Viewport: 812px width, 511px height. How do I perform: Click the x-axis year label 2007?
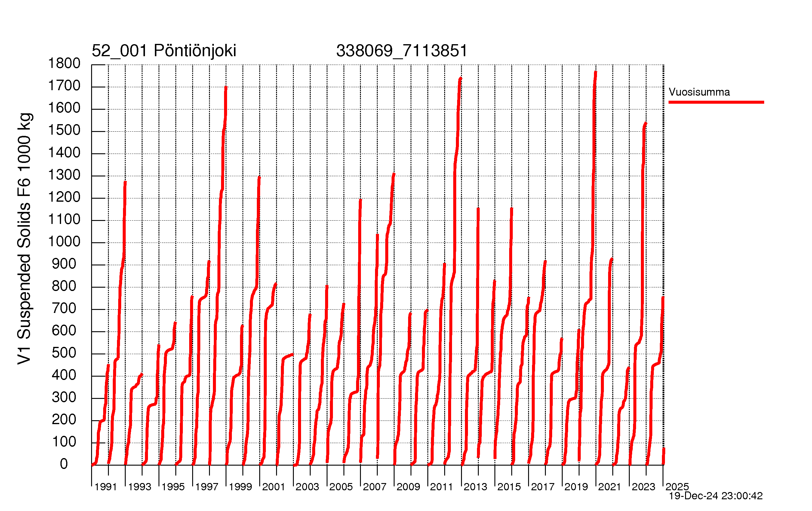tap(375, 487)
